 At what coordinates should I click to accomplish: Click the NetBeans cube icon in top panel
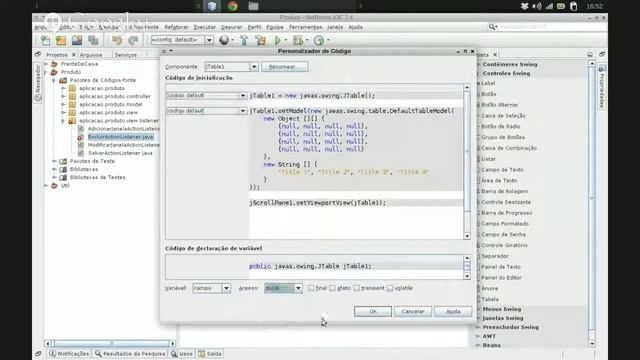(x=212, y=6)
